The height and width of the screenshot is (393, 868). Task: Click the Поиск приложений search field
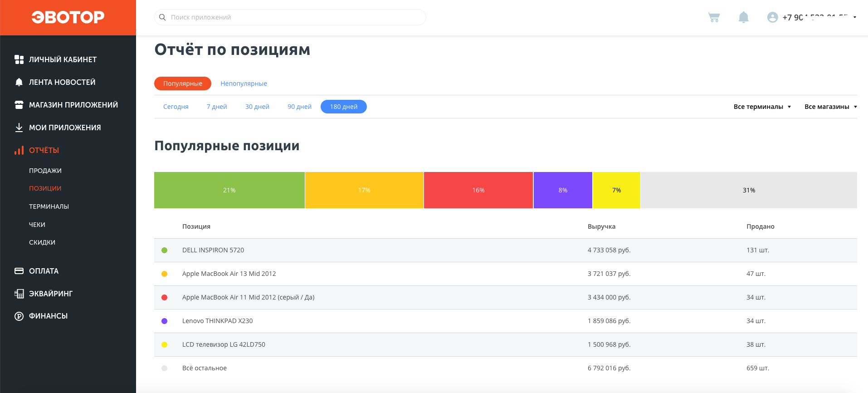pyautogui.click(x=290, y=17)
